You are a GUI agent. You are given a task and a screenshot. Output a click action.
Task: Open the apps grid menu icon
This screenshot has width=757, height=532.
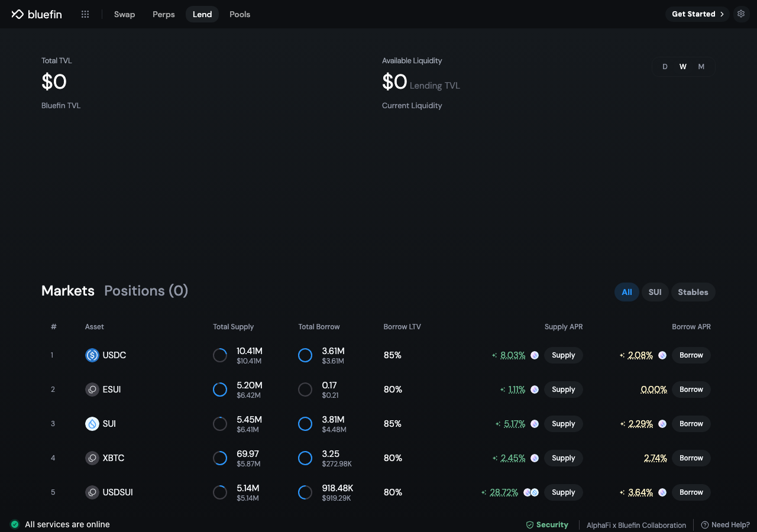point(85,14)
